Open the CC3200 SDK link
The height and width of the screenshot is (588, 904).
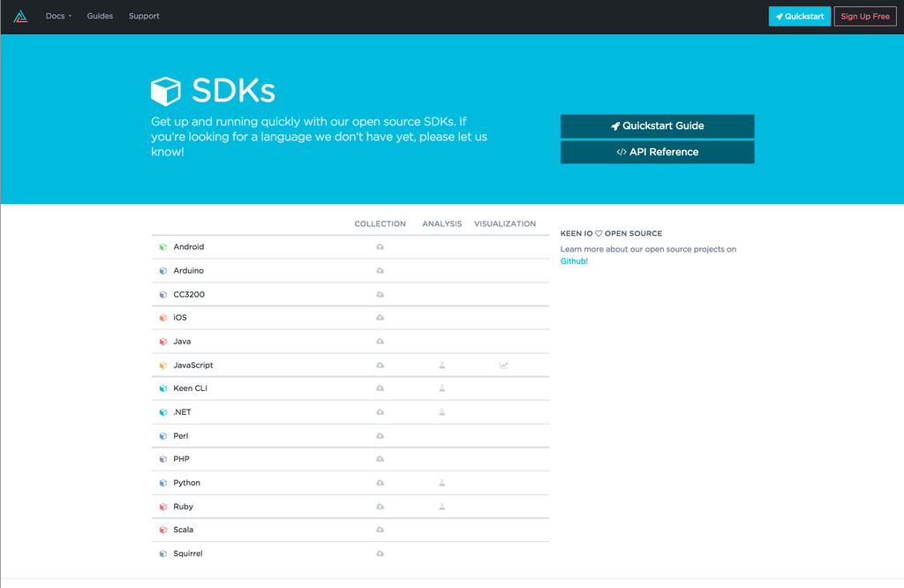point(189,295)
